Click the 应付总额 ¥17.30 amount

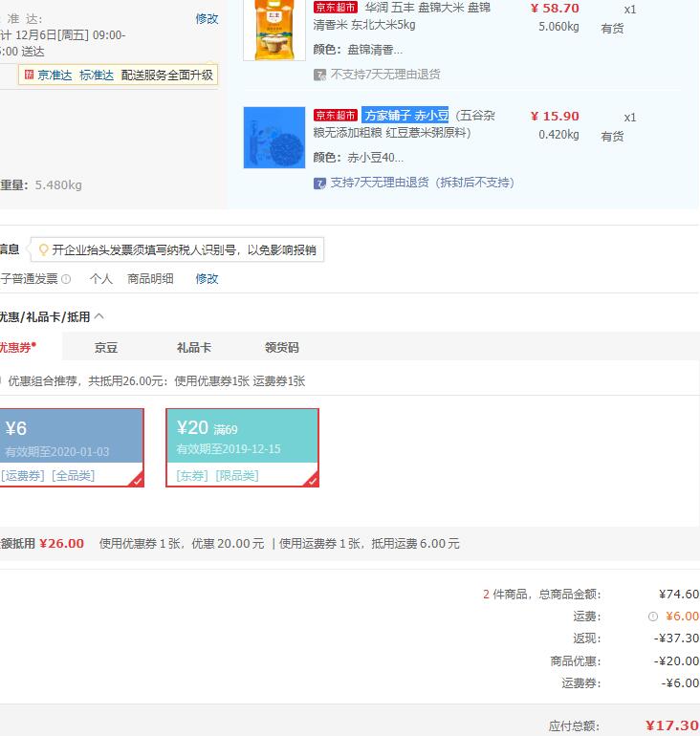672,725
